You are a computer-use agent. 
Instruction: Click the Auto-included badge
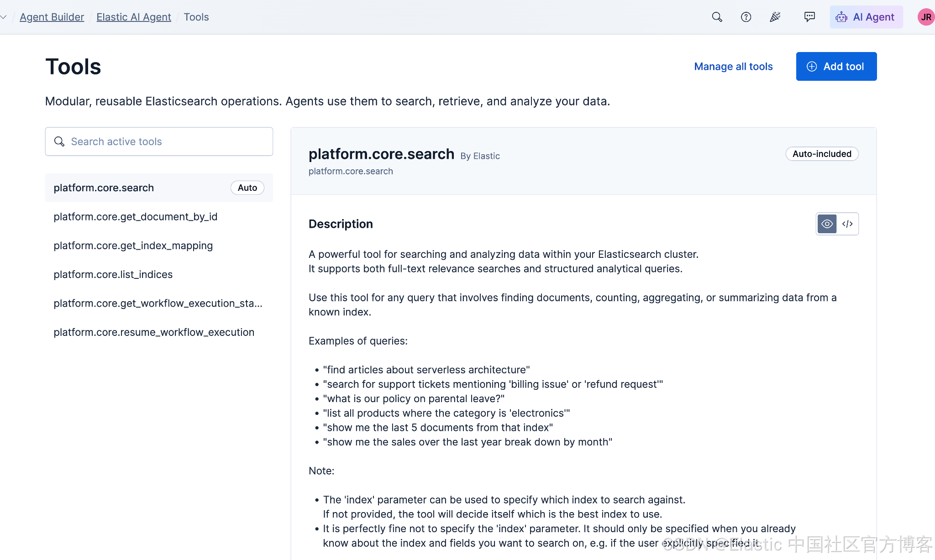point(822,154)
